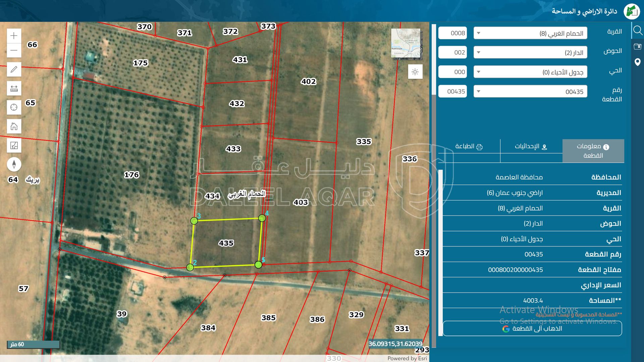Select the معلومات القطعة info tab
644x362 pixels.
point(593,151)
